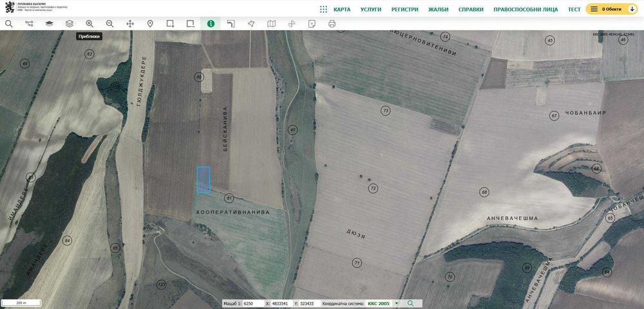Open СПРАВКИ menu
The width and height of the screenshot is (644, 309).
(471, 10)
